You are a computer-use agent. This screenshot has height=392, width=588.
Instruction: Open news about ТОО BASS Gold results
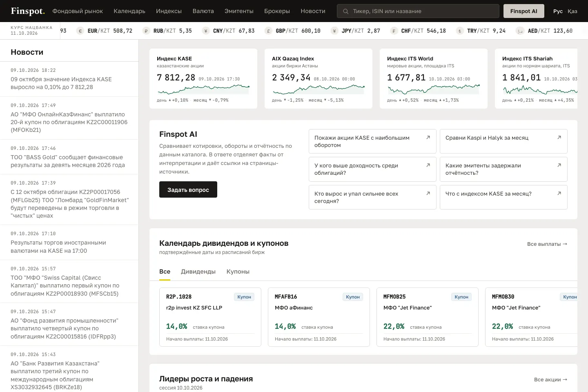[69, 157]
